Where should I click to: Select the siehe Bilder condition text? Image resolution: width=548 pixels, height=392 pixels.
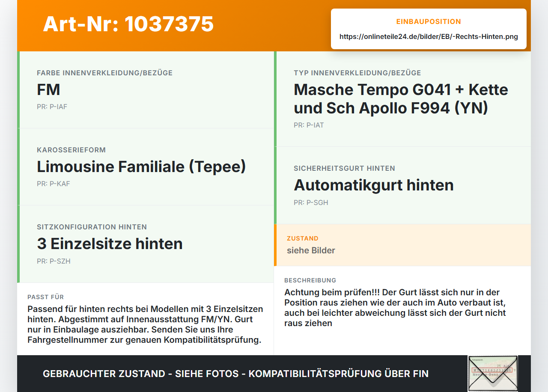point(311,250)
